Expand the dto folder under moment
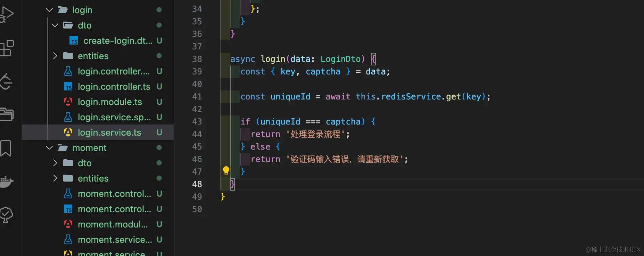The width and height of the screenshot is (644, 256). pos(55,163)
